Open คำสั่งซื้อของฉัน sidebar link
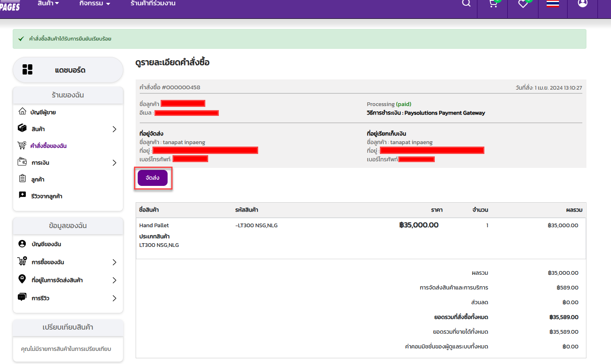 click(x=48, y=146)
